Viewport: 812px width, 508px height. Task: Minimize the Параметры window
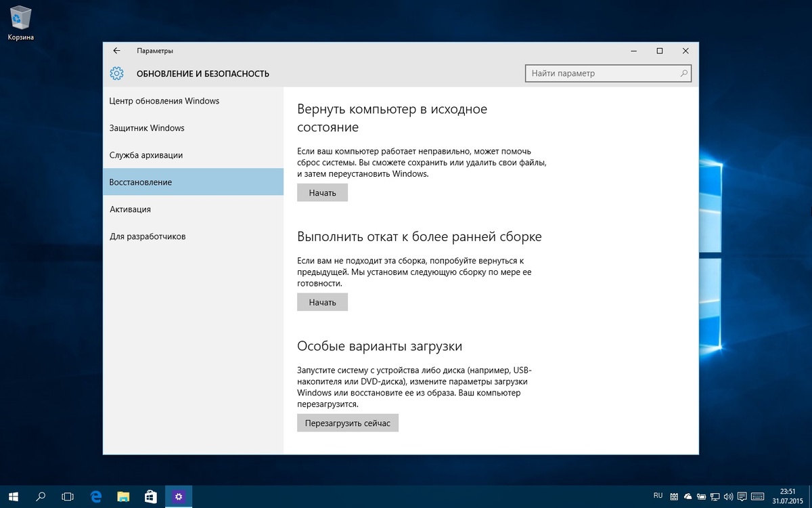633,51
